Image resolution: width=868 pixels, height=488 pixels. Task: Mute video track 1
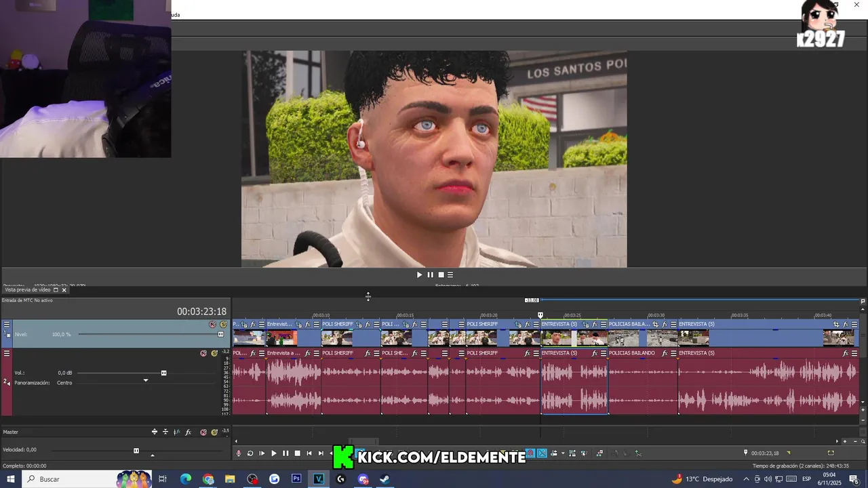212,325
